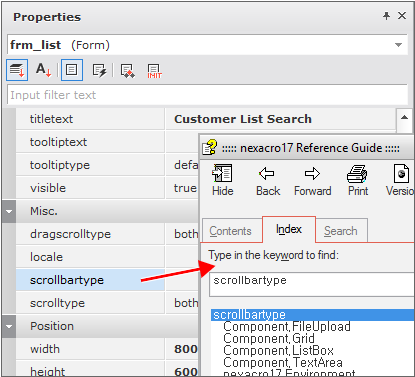Collapse the Position property group

tap(9, 326)
